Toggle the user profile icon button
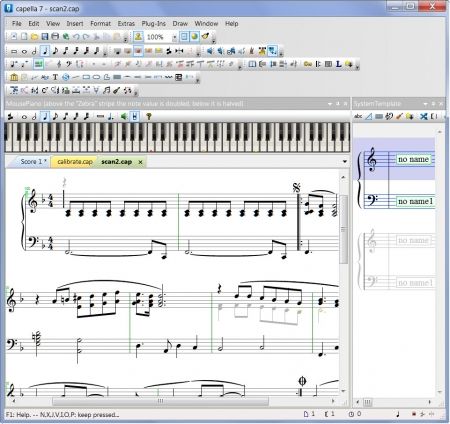Image resolution: width=450 pixels, height=424 pixels. pyautogui.click(x=138, y=36)
